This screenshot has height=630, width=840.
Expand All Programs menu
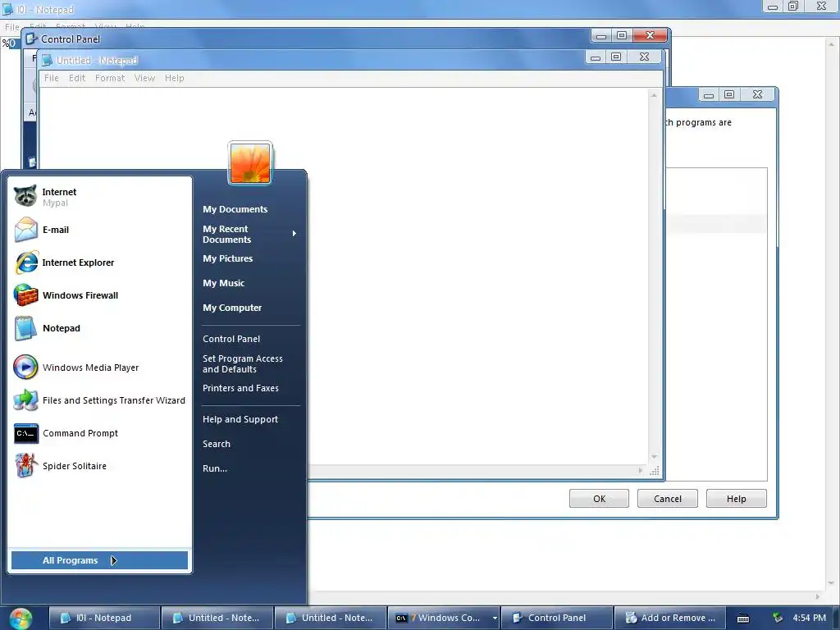click(x=99, y=560)
